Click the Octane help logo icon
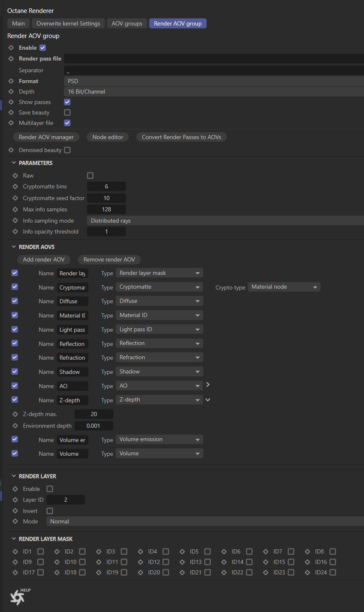364x612 pixels. click(18, 597)
